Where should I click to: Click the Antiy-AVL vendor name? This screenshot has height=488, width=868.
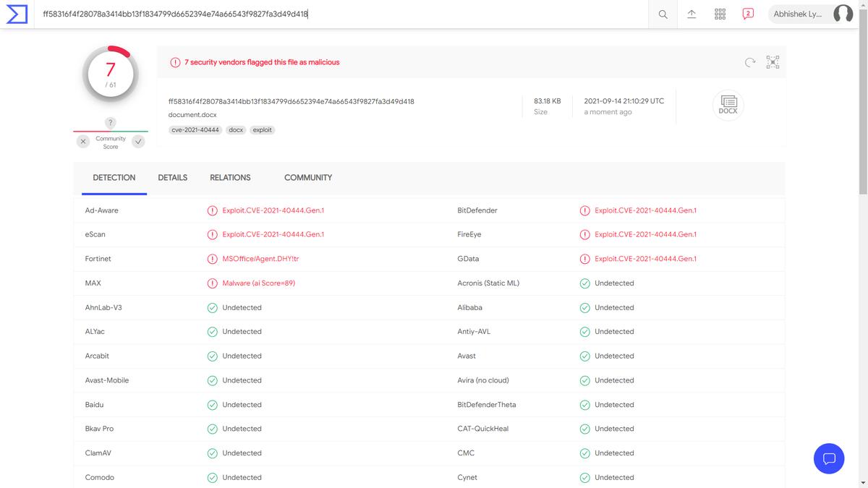point(475,332)
